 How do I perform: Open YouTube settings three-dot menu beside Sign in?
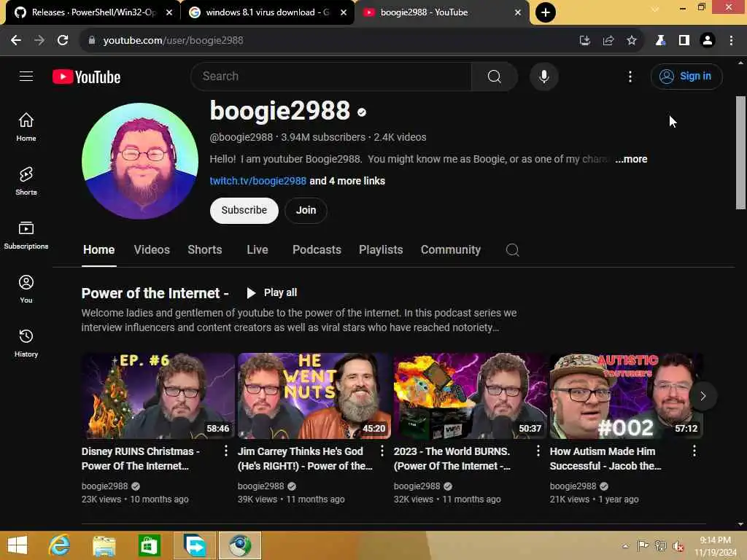point(630,76)
